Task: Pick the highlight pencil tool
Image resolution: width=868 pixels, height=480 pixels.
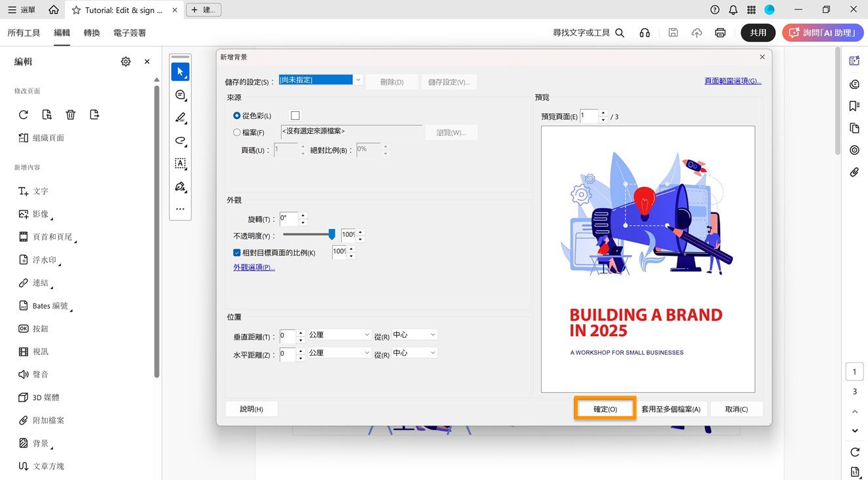Action: 180,118
